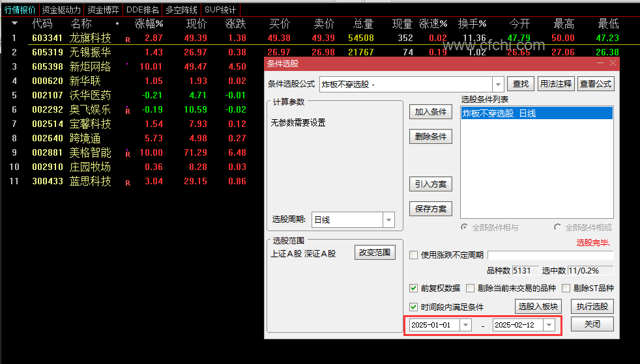This screenshot has height=364, width=640.
Task: Select stock code 605398
Action: [x=48, y=66]
